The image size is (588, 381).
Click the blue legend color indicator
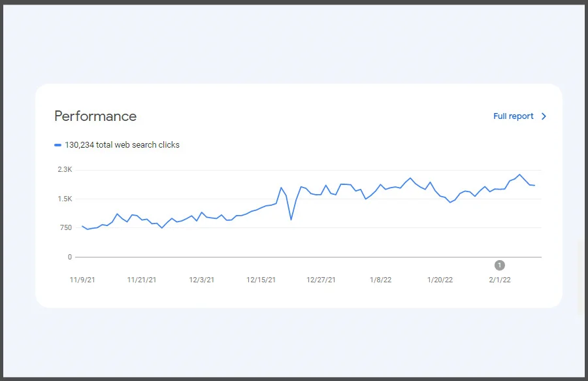point(58,145)
